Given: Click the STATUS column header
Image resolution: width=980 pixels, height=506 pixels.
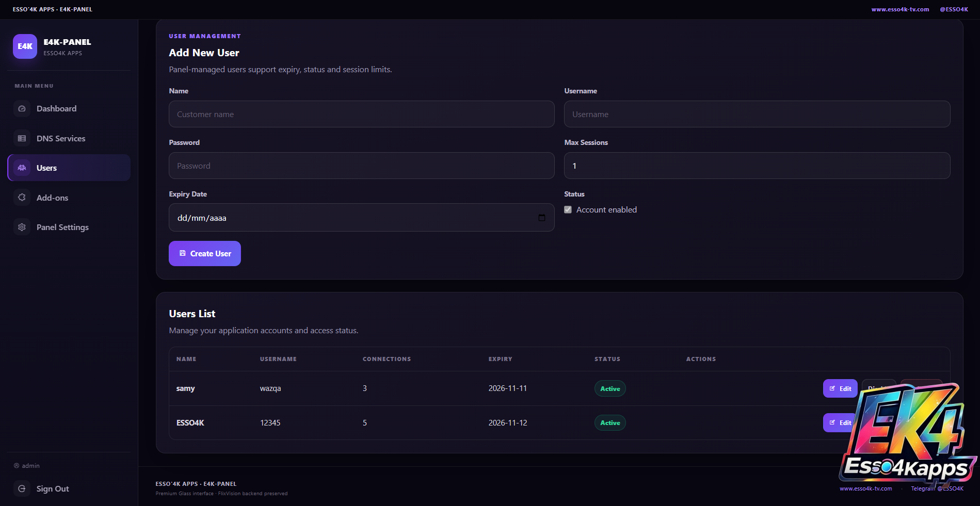Looking at the screenshot, I should click(x=607, y=359).
